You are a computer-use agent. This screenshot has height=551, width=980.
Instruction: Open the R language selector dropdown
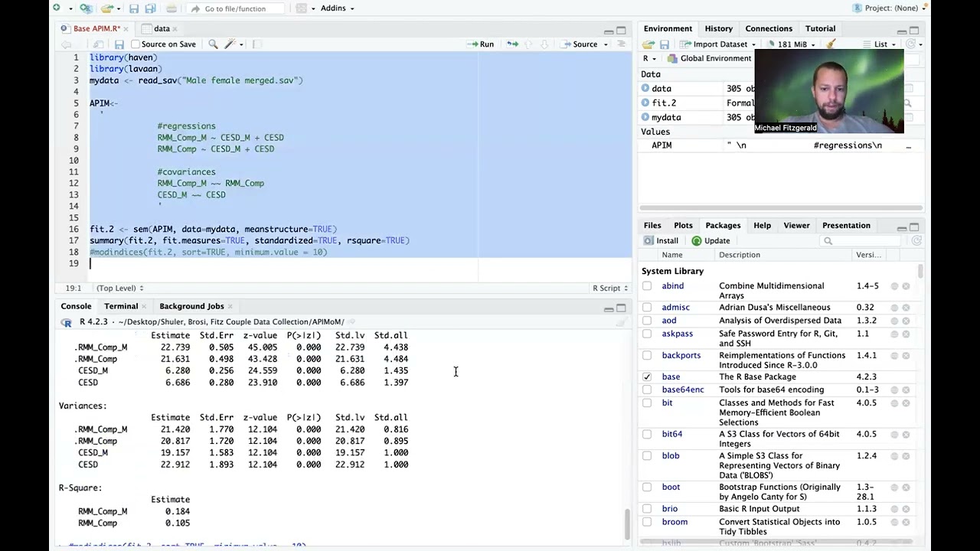649,59
